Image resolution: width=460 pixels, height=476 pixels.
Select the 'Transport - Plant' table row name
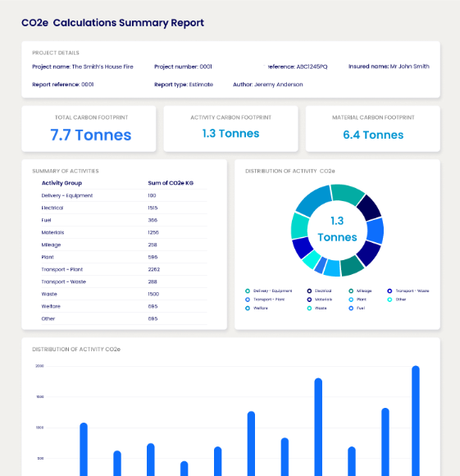pos(61,269)
